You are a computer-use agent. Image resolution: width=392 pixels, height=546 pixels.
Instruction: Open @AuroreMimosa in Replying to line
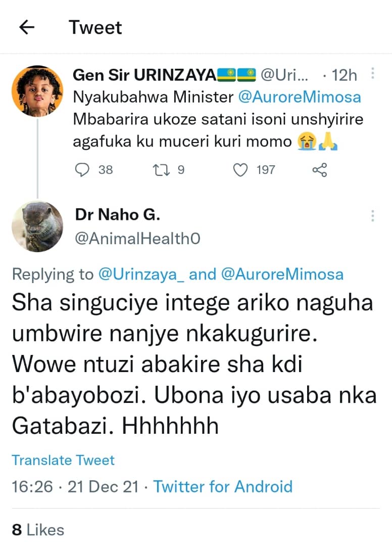click(x=282, y=274)
